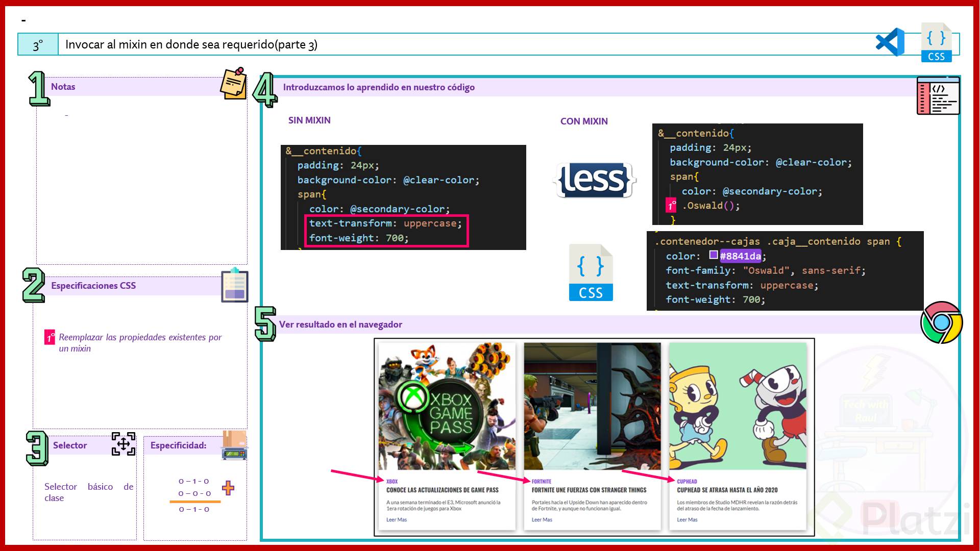
Task: Click the Fortnite card thumbnail image
Action: click(x=592, y=406)
